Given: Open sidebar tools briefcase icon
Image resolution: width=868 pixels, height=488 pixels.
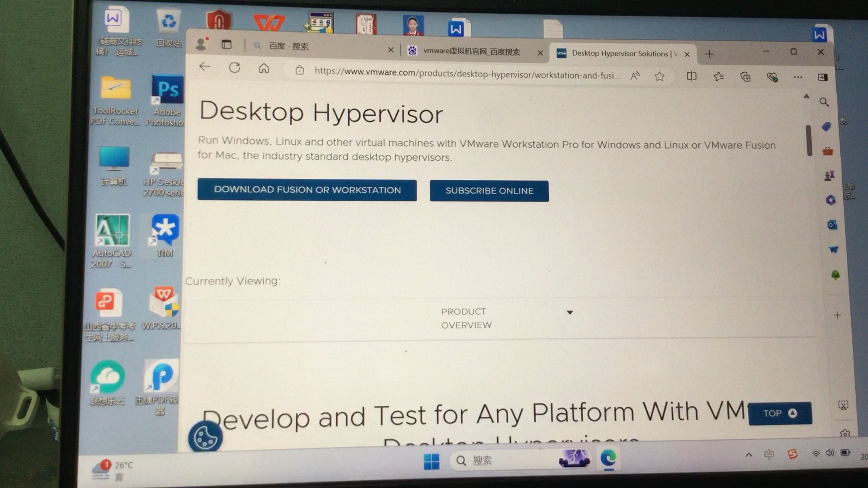Looking at the screenshot, I should coord(828,151).
